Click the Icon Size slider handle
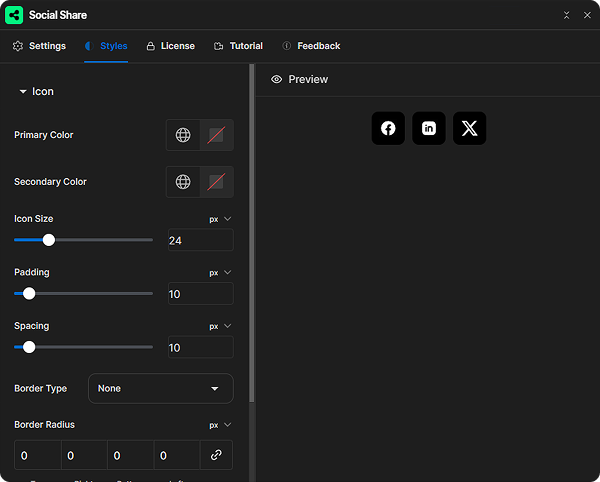Viewport: 600px width, 482px height. click(49, 240)
